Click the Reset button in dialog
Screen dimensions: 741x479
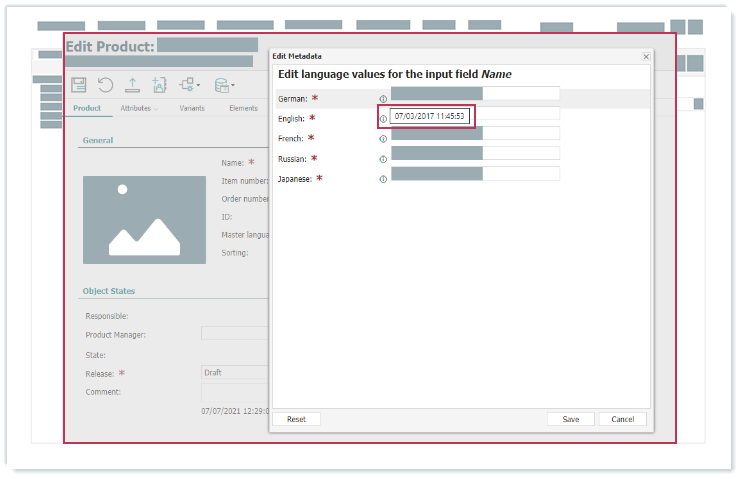click(296, 419)
